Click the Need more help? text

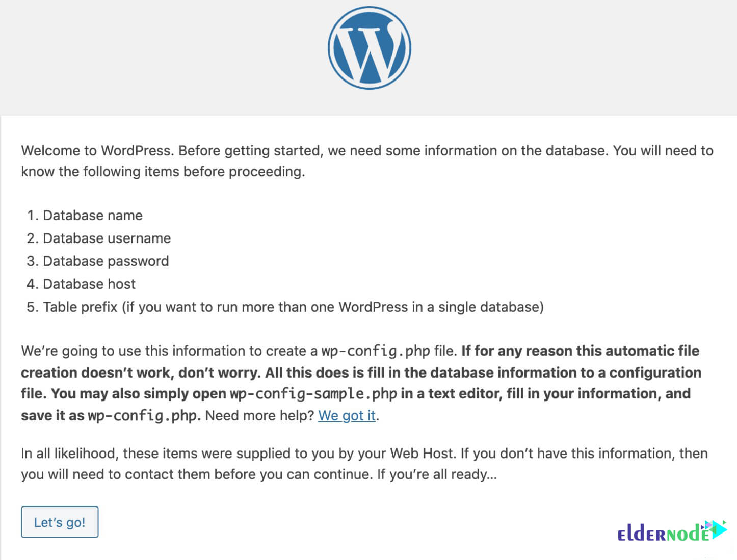click(259, 416)
